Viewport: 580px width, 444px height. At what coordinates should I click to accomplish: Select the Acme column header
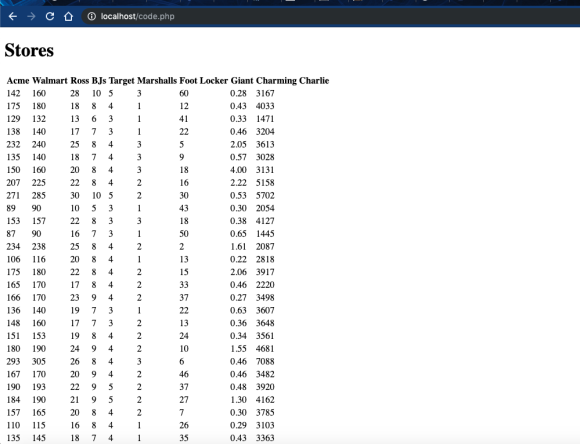click(18, 81)
